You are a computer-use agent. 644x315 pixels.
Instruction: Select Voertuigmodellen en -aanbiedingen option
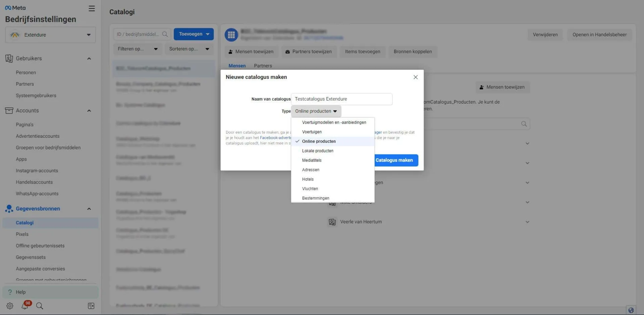(333, 122)
